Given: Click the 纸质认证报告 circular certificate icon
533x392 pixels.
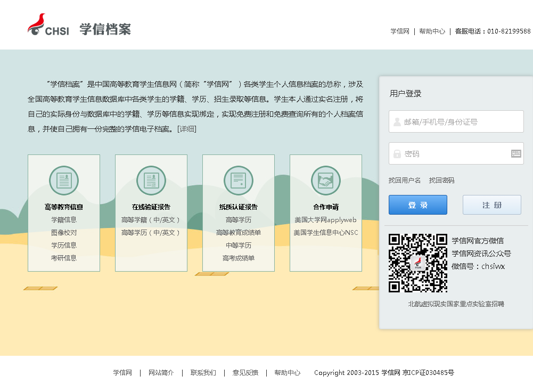Looking at the screenshot, I should 238,181.
